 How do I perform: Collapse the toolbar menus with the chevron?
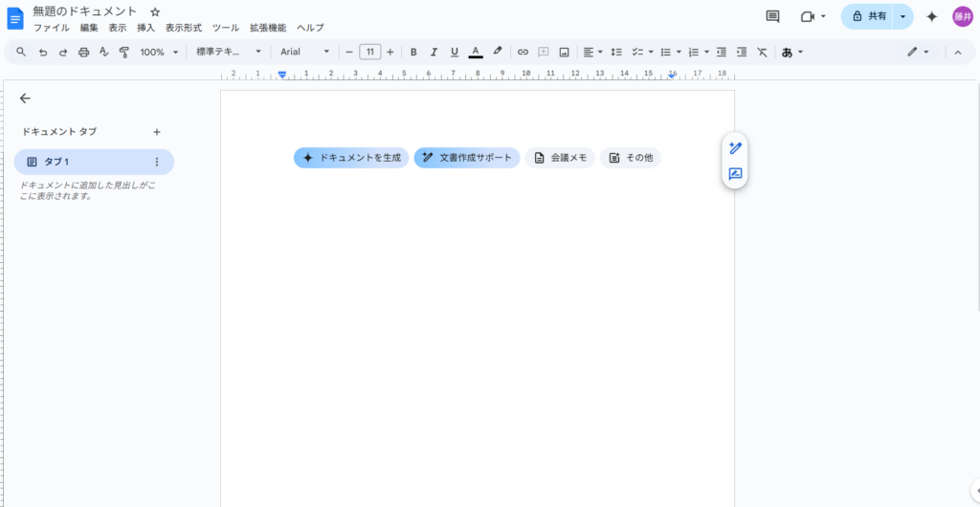click(x=957, y=52)
